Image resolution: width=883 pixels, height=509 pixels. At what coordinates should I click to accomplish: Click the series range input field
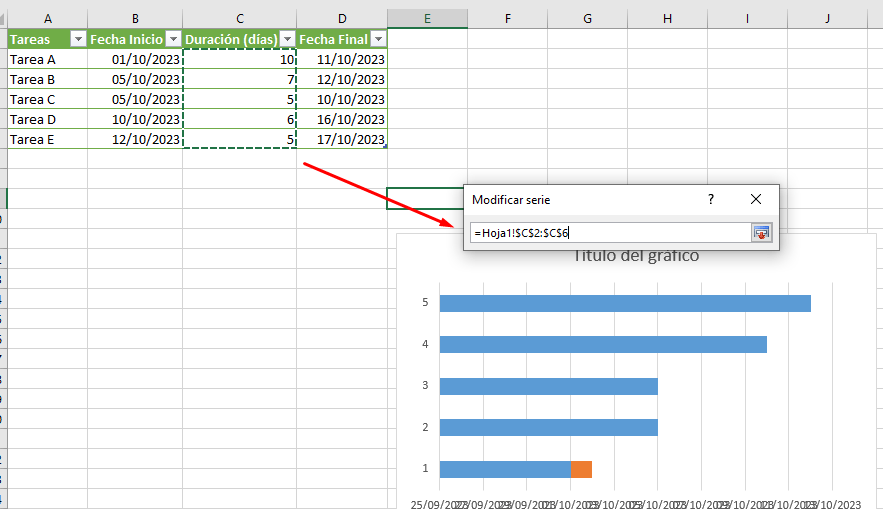coord(610,233)
